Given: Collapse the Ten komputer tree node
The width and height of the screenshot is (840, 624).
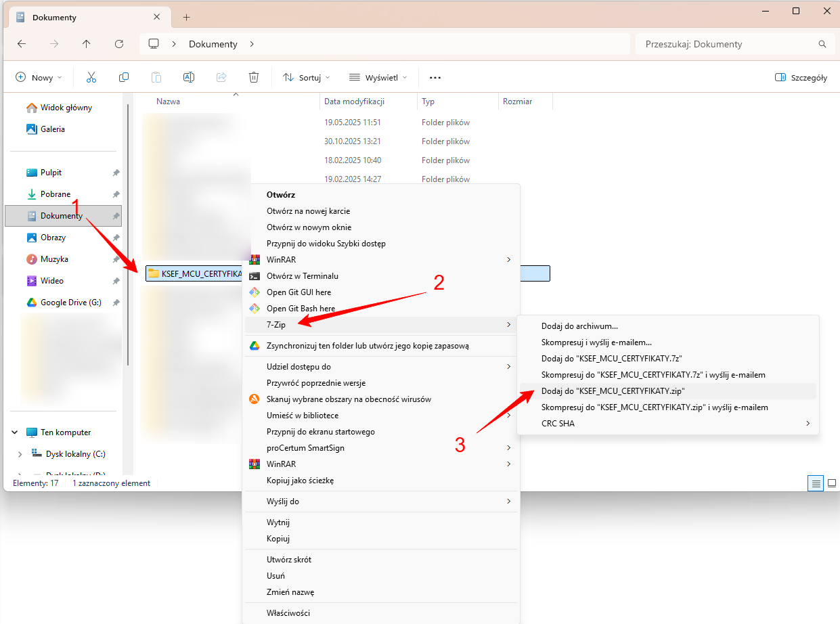Looking at the screenshot, I should pyautogui.click(x=15, y=432).
